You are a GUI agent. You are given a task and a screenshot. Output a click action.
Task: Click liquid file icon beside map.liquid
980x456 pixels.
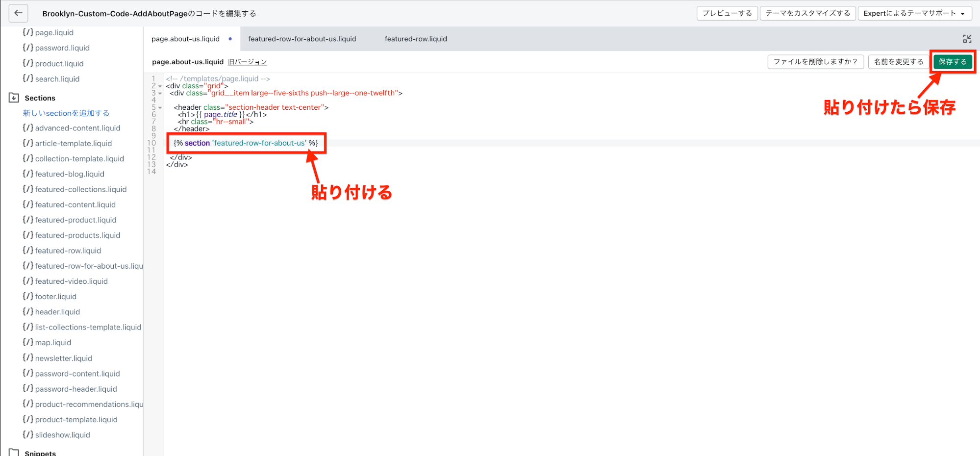28,342
